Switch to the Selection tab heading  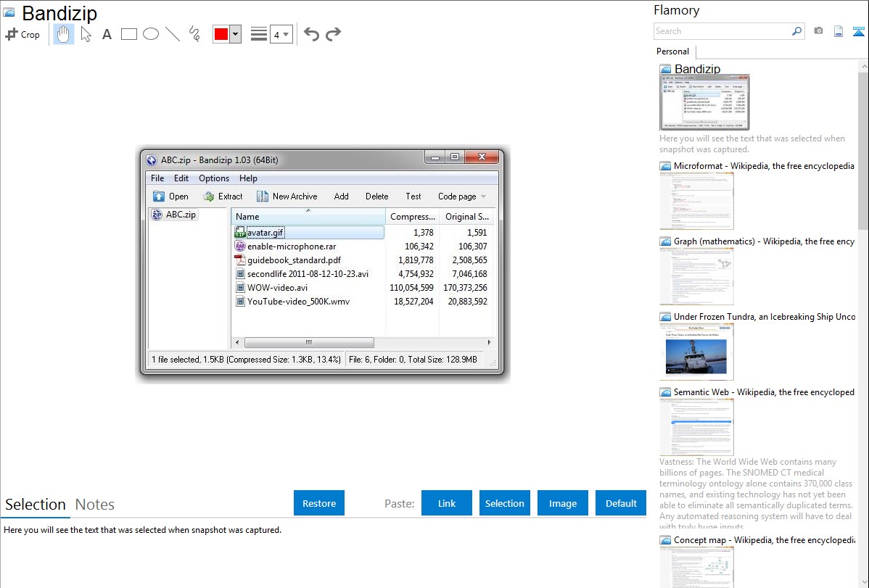pyautogui.click(x=36, y=505)
